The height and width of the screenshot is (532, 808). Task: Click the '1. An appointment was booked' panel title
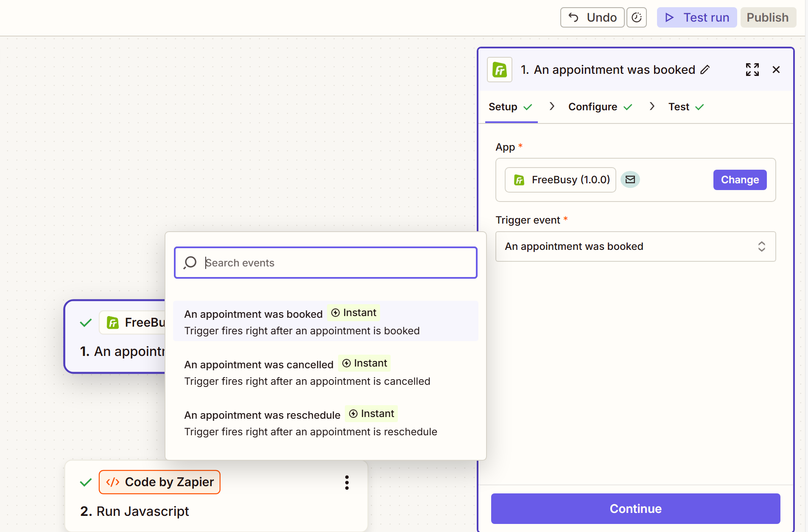coord(608,70)
